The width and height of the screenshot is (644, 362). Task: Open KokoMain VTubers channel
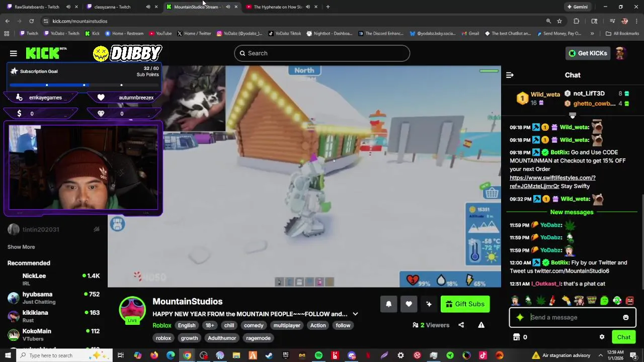click(54, 334)
